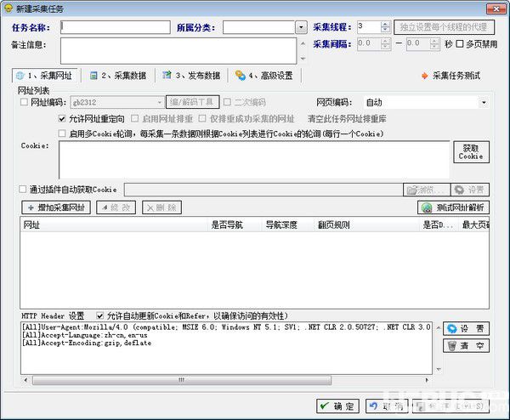Enable the 网址编码 checkbox
This screenshot has height=420, width=510.
pyautogui.click(x=24, y=102)
